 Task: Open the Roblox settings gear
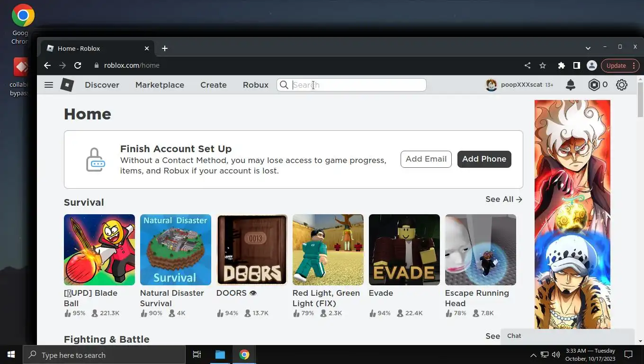(x=622, y=85)
